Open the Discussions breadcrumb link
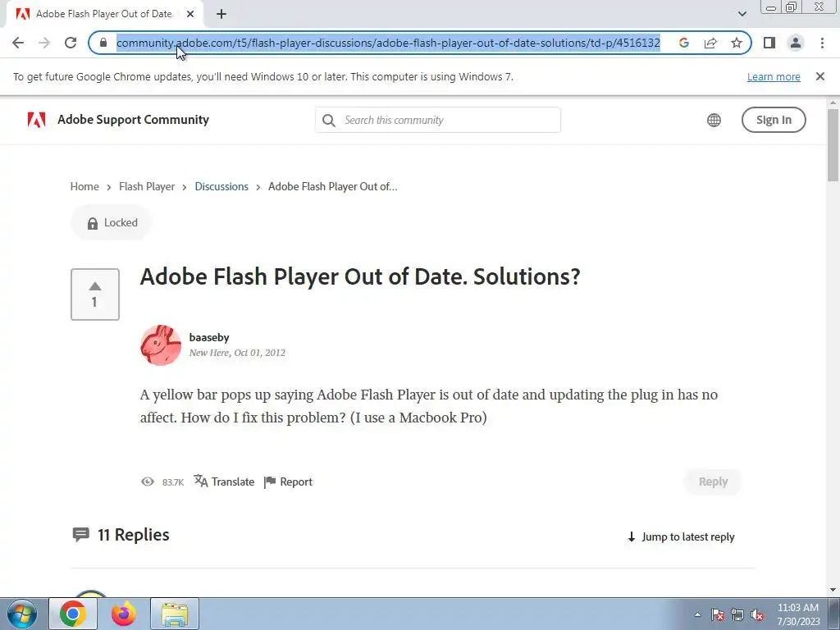 point(221,186)
